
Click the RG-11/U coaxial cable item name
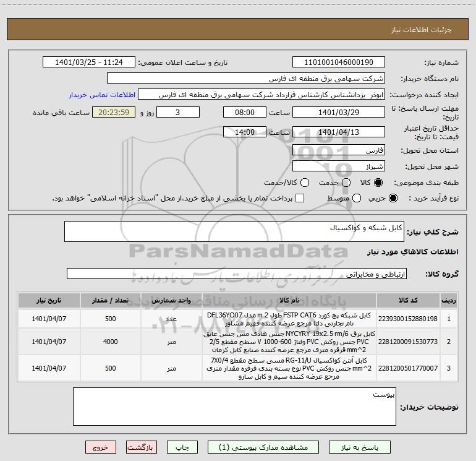coord(289,368)
